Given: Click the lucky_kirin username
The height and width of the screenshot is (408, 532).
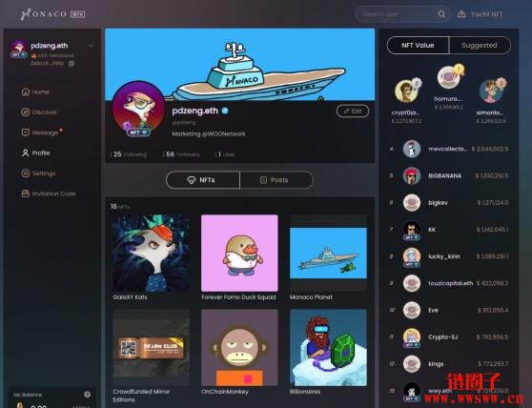Looking at the screenshot, I should 444,256.
